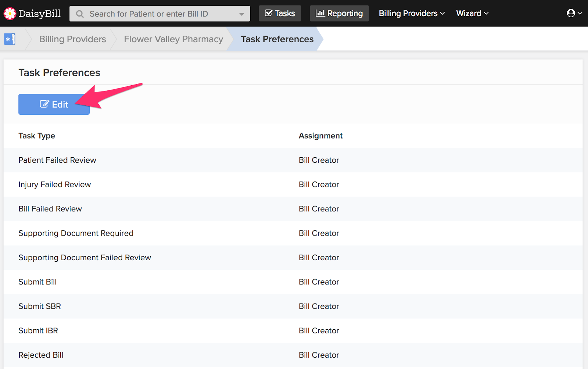Select the Submit IBR row text
Viewport: 588px width, 369px height.
(38, 331)
